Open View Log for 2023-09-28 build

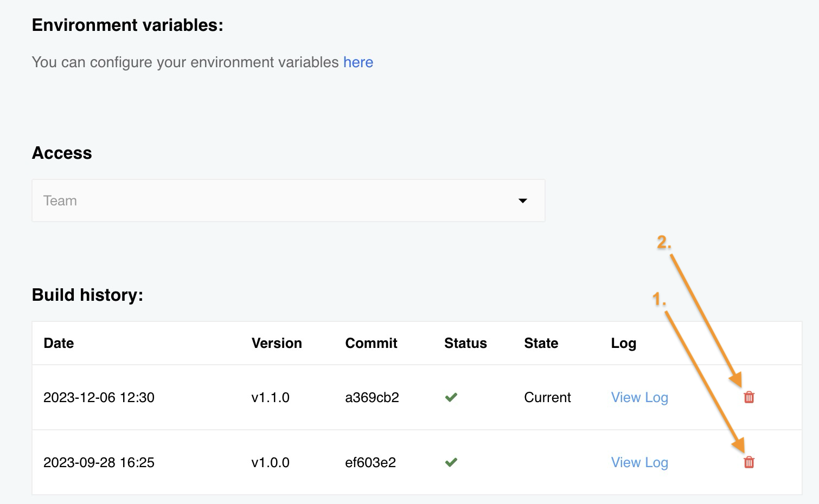point(639,462)
